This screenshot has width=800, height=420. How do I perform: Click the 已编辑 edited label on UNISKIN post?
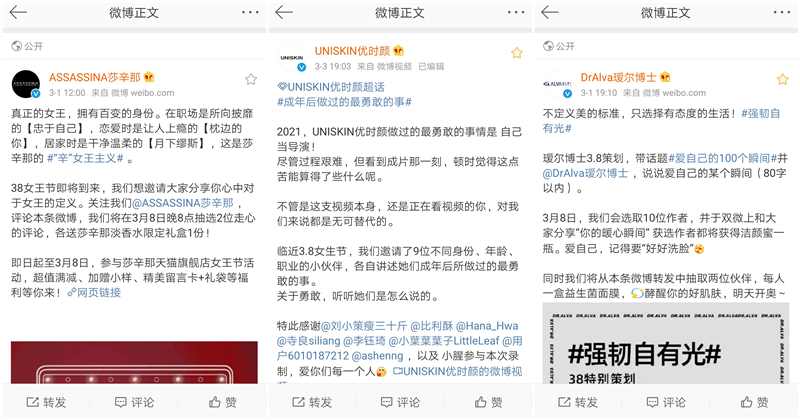click(x=431, y=66)
